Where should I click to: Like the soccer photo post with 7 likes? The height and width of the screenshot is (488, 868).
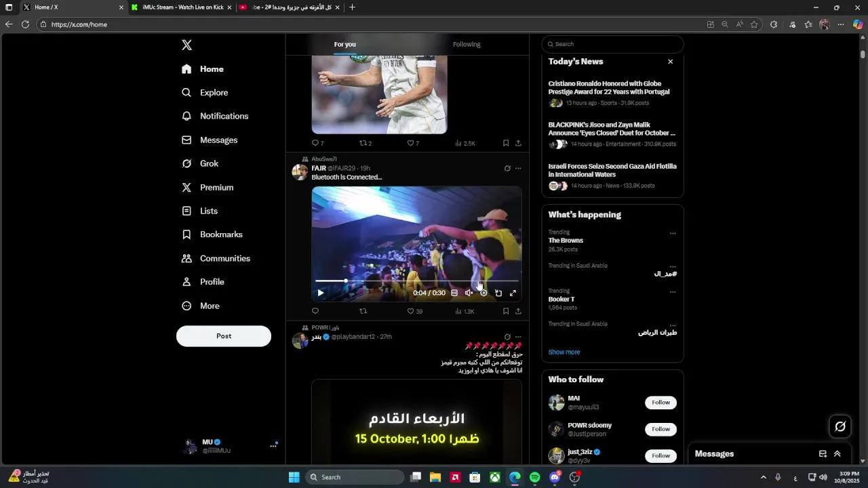point(413,144)
